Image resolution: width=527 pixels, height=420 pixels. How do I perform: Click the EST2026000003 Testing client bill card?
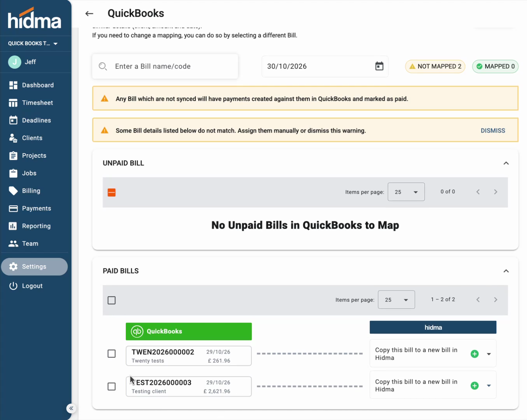189,387
